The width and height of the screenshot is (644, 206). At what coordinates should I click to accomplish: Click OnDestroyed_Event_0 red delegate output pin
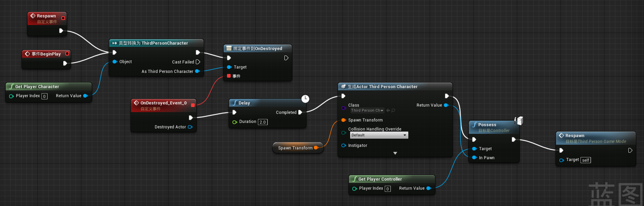click(x=193, y=105)
